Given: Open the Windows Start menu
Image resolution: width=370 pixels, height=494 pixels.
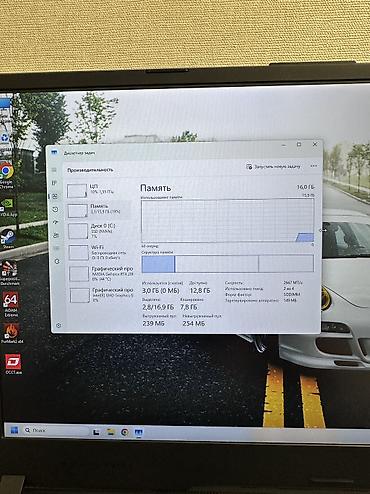Looking at the screenshot, I should click(14, 430).
